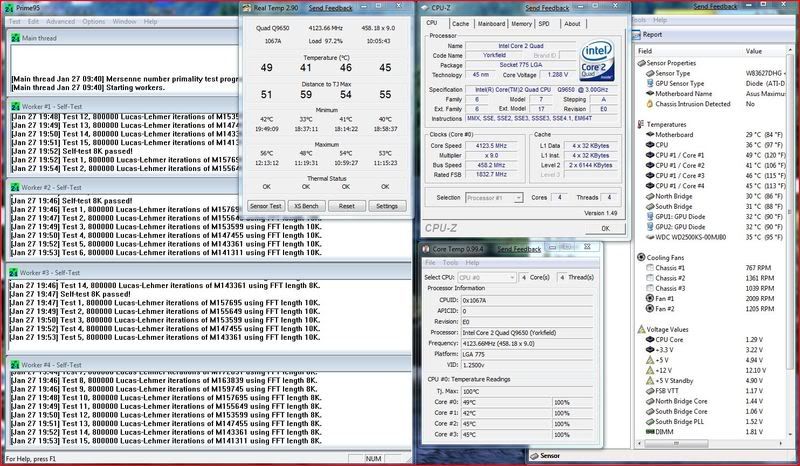
Task: Click the Fan #1 icon
Action: pyautogui.click(x=650, y=299)
